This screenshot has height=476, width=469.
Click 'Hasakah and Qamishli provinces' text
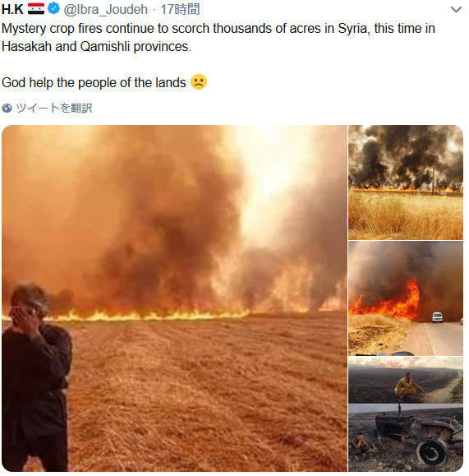coord(96,46)
